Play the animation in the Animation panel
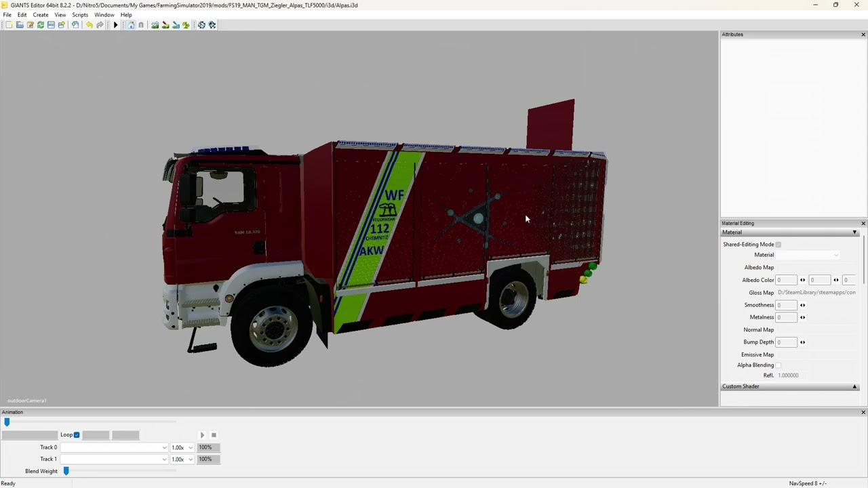Image resolution: width=868 pixels, height=488 pixels. point(202,435)
